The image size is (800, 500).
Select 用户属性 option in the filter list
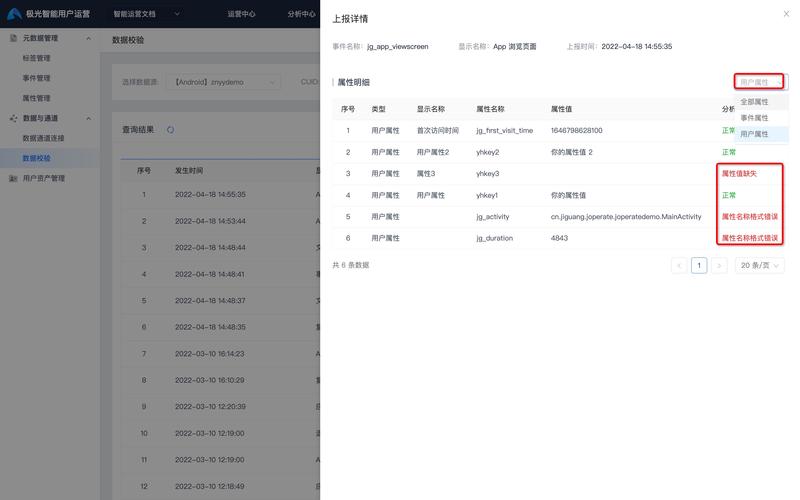tap(761, 134)
